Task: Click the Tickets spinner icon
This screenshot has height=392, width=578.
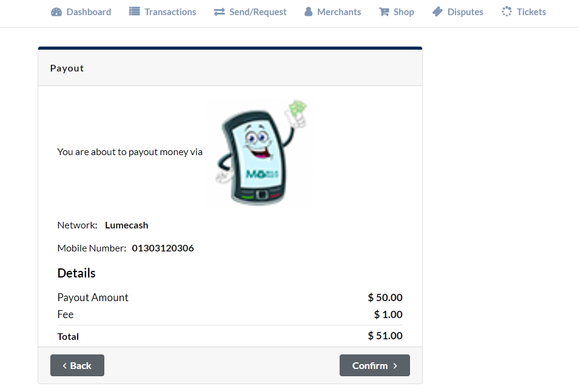Action: pyautogui.click(x=507, y=12)
